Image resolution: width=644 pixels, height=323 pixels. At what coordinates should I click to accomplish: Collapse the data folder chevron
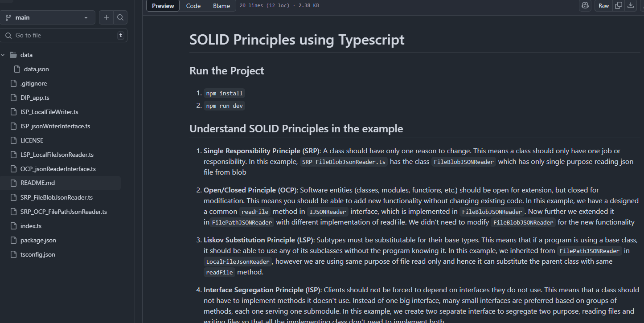pyautogui.click(x=3, y=55)
